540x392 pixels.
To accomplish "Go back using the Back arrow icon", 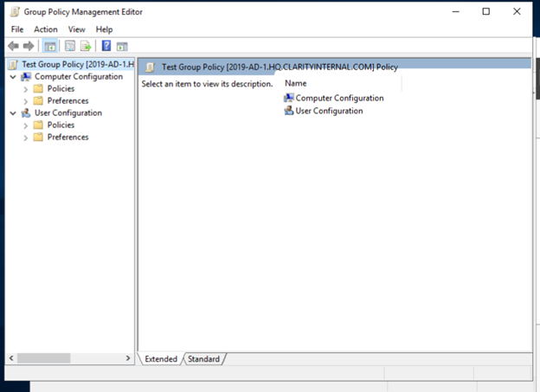I will tap(14, 46).
